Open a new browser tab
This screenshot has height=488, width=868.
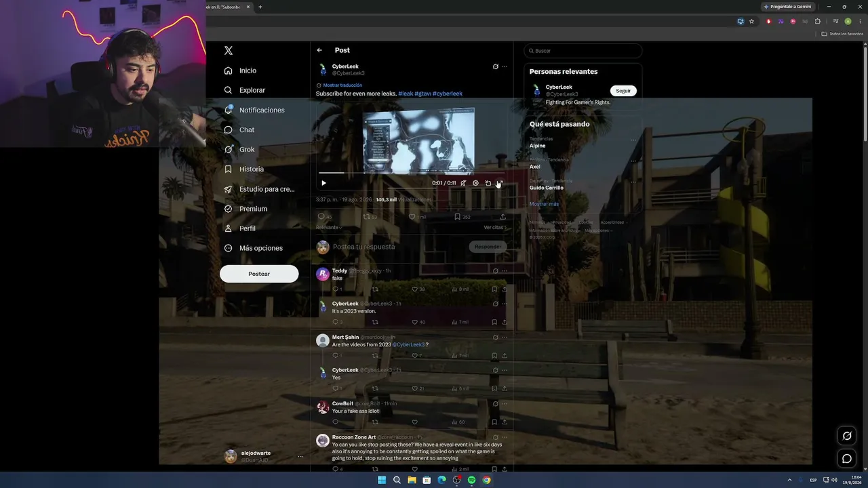pos(260,7)
